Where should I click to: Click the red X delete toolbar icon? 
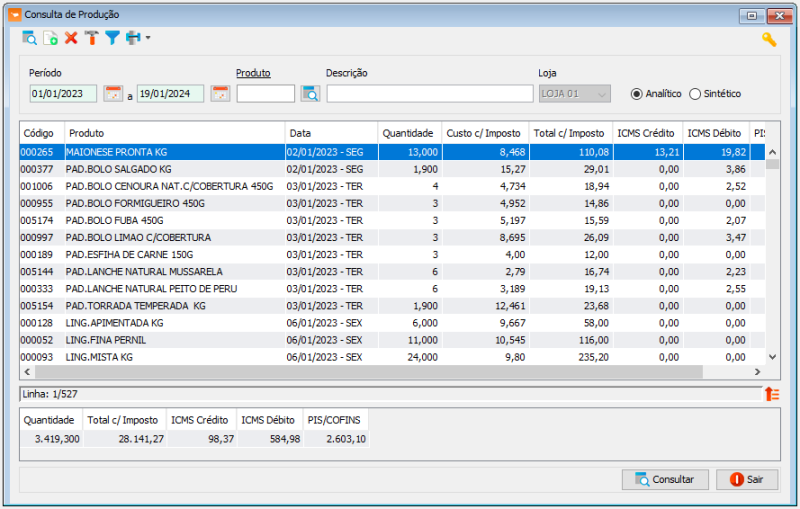(x=71, y=38)
